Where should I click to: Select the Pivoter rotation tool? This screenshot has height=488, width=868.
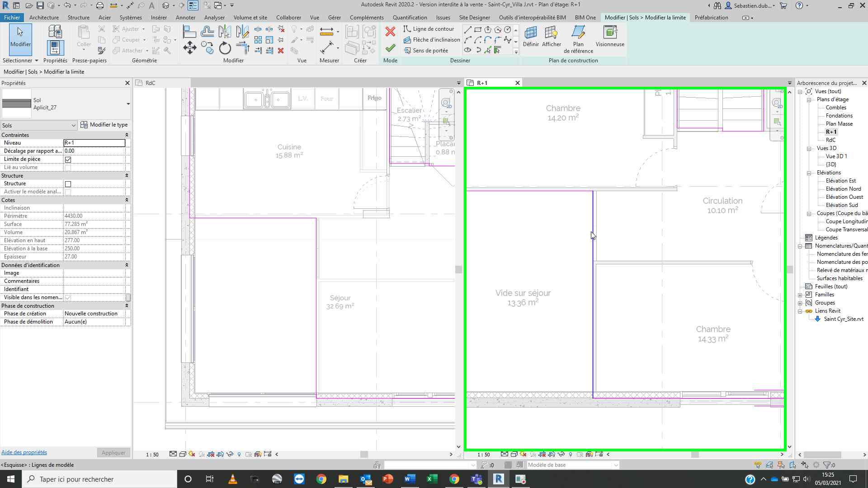(225, 47)
